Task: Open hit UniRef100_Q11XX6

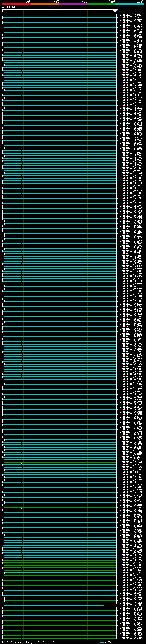Action: (131, 22)
